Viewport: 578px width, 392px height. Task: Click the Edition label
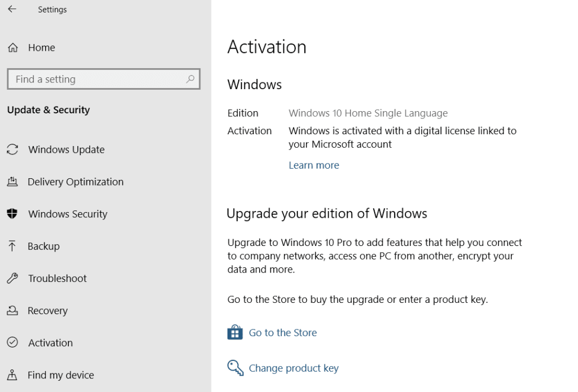pos(243,113)
